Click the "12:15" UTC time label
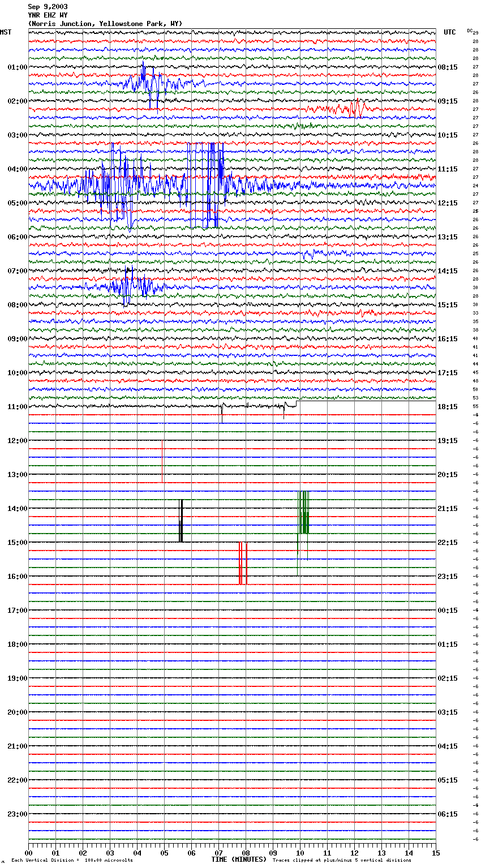The height and width of the screenshot is (868, 481). click(448, 203)
